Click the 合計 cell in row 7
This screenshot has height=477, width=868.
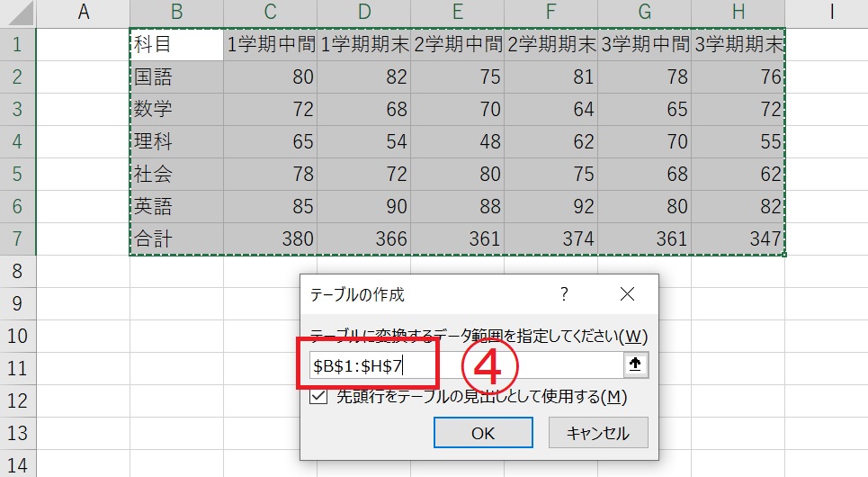pyautogui.click(x=176, y=238)
